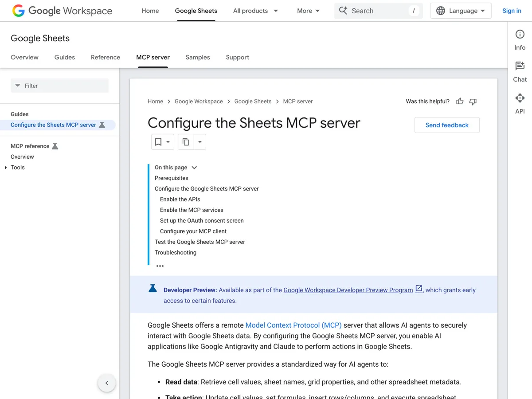The width and height of the screenshot is (532, 399).
Task: Click the external link icon after Preview Program
Action: pyautogui.click(x=419, y=289)
